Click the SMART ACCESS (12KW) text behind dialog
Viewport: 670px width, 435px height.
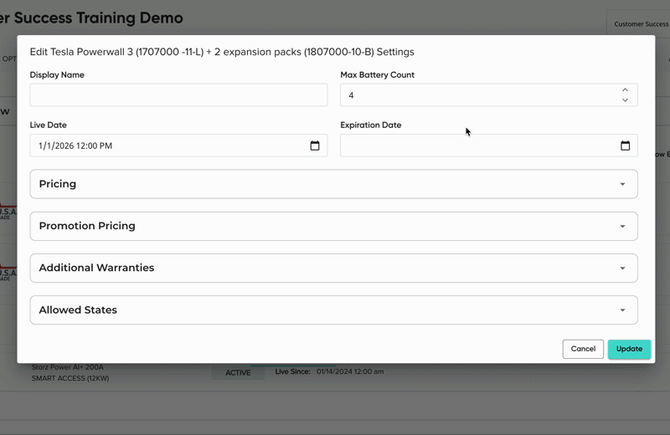click(70, 378)
